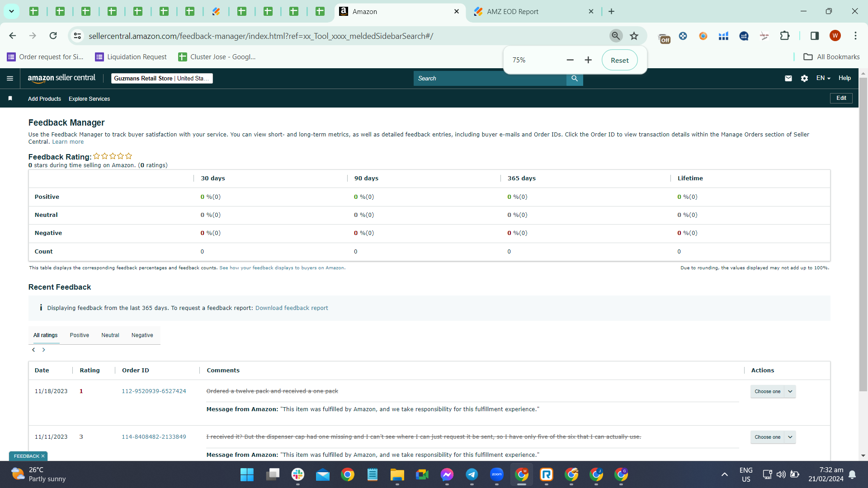Follow the Learn more link
The width and height of the screenshot is (868, 488).
(x=68, y=142)
